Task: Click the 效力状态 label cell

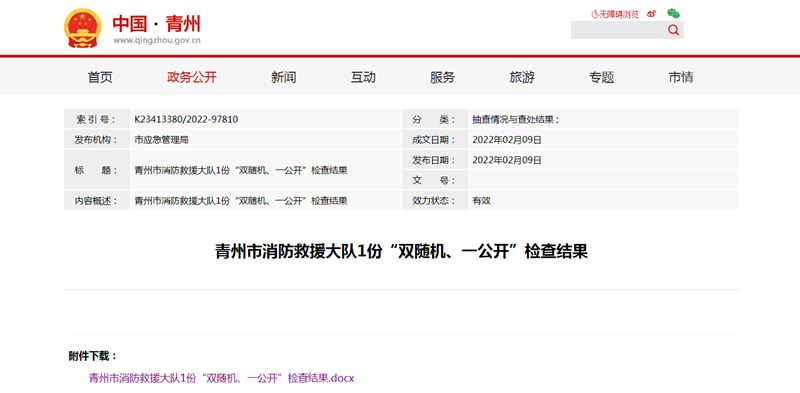Action: coord(435,201)
